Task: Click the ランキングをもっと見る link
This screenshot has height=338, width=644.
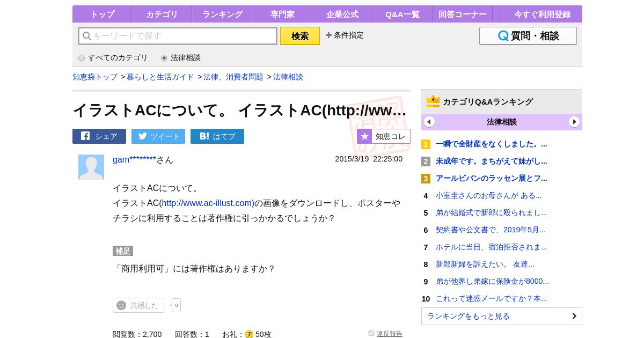Action: (x=502, y=316)
